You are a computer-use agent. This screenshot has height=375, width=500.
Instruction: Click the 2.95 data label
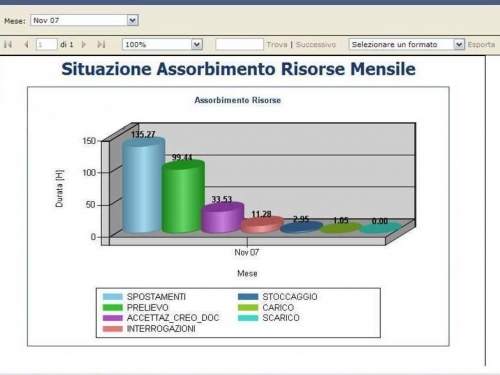point(301,219)
